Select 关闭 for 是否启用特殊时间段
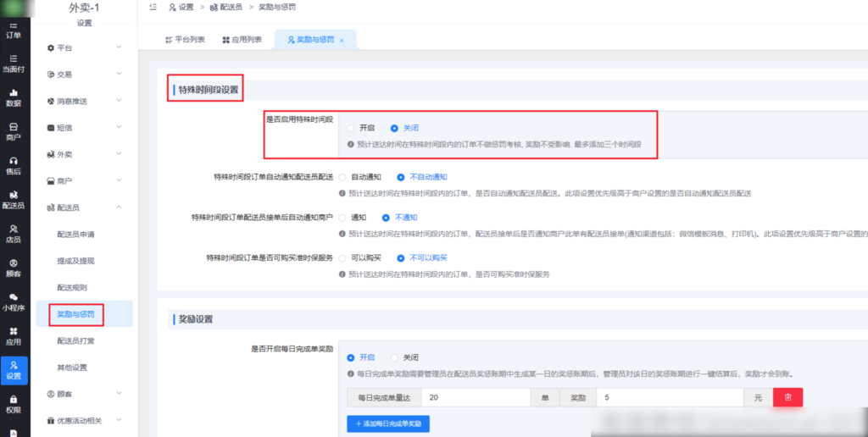Screen dimensions: 868x437 (404, 128)
